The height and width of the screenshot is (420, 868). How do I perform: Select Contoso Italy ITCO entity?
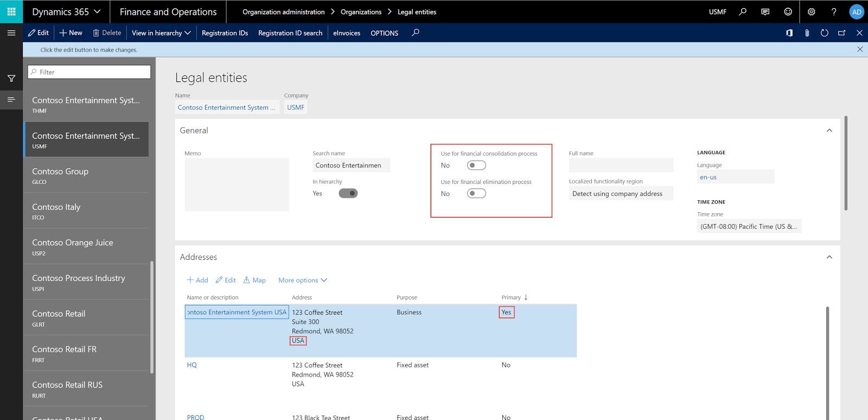pos(86,211)
